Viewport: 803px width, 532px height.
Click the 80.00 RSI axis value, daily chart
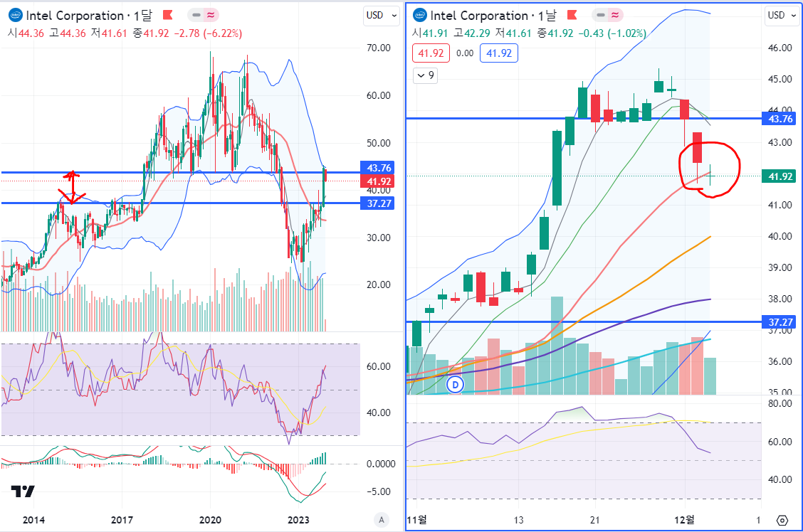[x=780, y=403]
